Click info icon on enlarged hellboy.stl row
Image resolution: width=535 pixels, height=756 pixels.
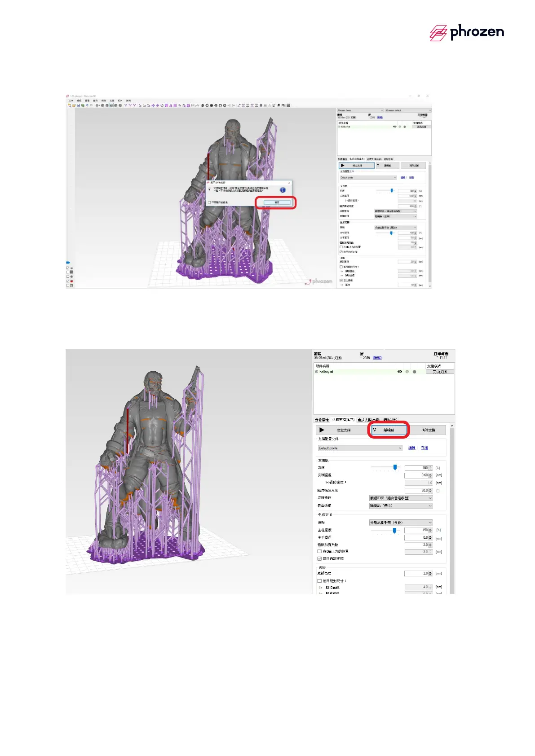407,372
